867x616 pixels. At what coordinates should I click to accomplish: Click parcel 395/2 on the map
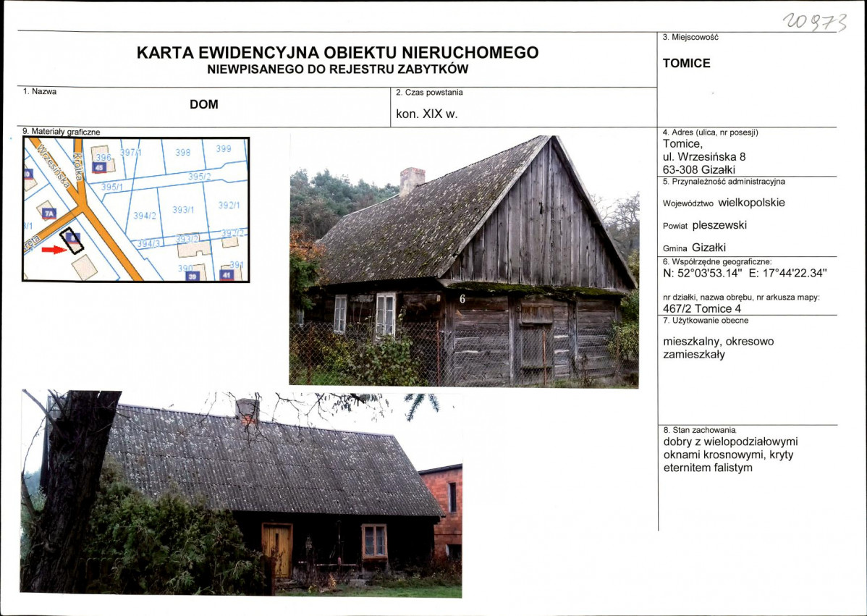(200, 177)
